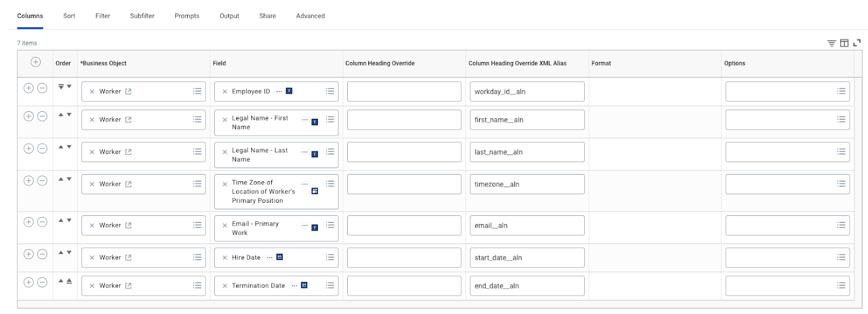The width and height of the screenshot is (868, 314).
Task: Move the Email - Primary Work row down
Action: (x=69, y=221)
